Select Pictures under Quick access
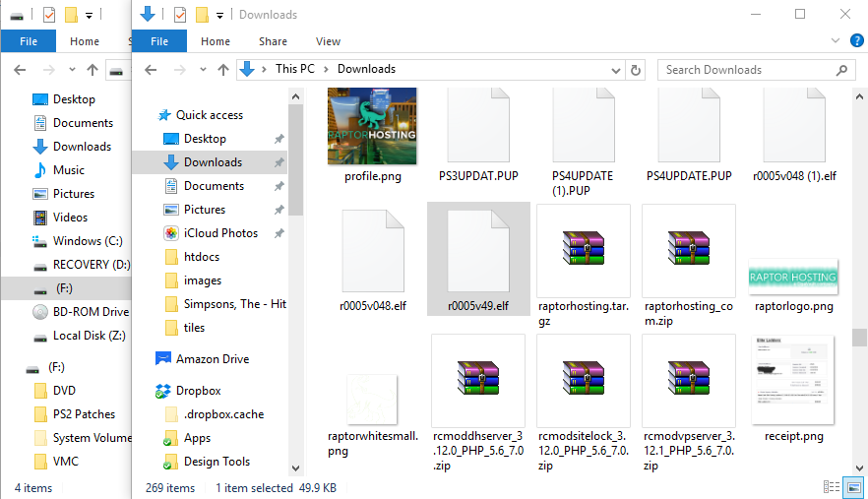 205,210
